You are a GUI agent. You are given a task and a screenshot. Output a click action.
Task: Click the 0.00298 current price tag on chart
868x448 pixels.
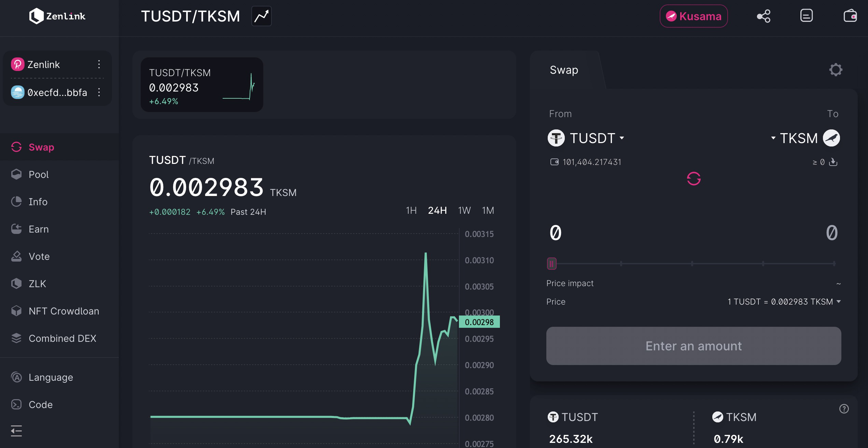pos(479,322)
